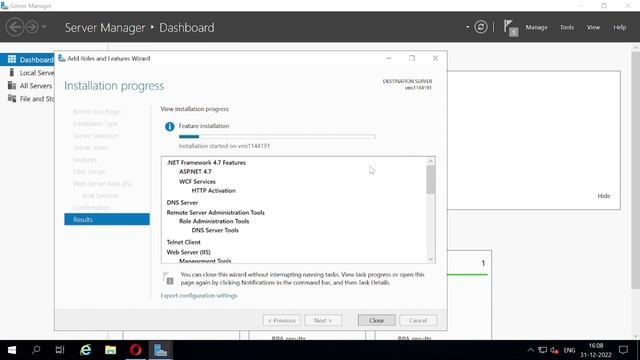Screen dimensions: 640x360
Task: Select Web Server (IIS) in the list
Action: (189, 252)
